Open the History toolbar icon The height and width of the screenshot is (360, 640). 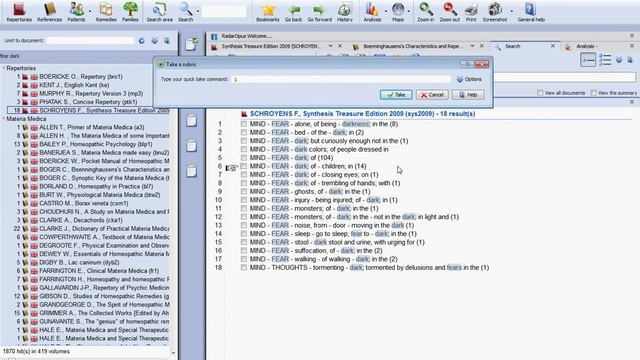(344, 11)
